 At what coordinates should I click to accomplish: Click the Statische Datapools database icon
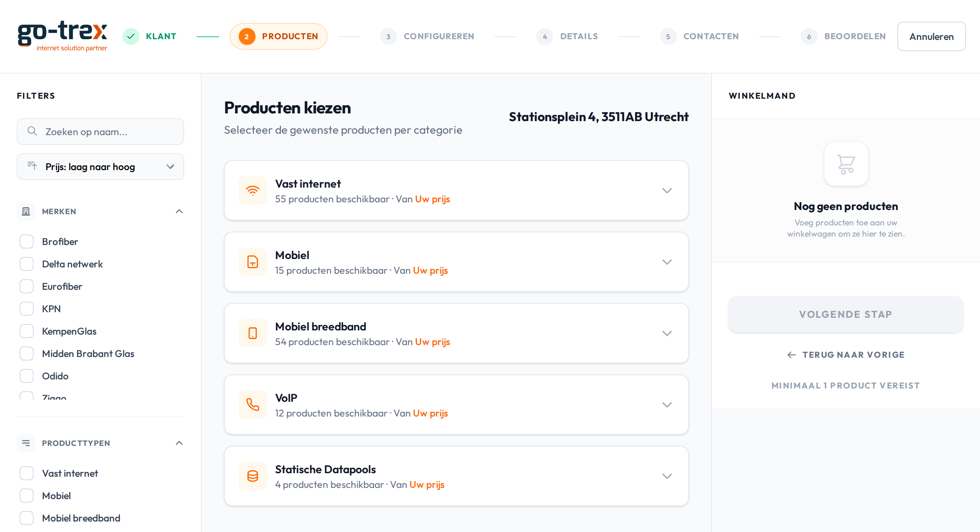pyautogui.click(x=253, y=476)
